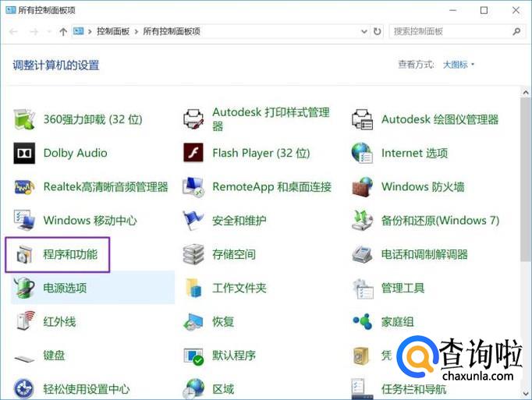Launch the Flash Player (32 位) icon
This screenshot has height=400, width=532.
coord(193,153)
